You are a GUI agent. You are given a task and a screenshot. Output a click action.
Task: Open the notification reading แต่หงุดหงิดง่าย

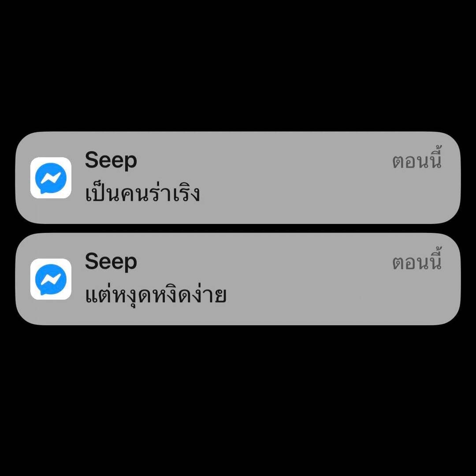238,279
